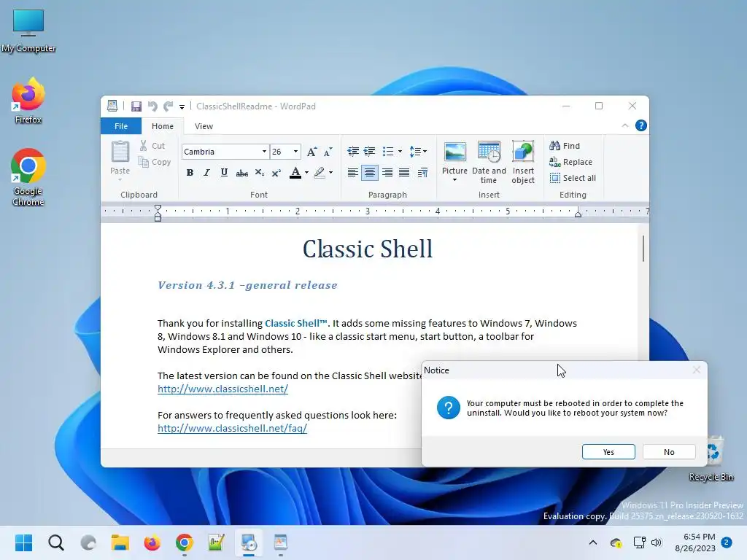The height and width of the screenshot is (560, 747).
Task: Open the classicshell.net homepage link
Action: 223,389
